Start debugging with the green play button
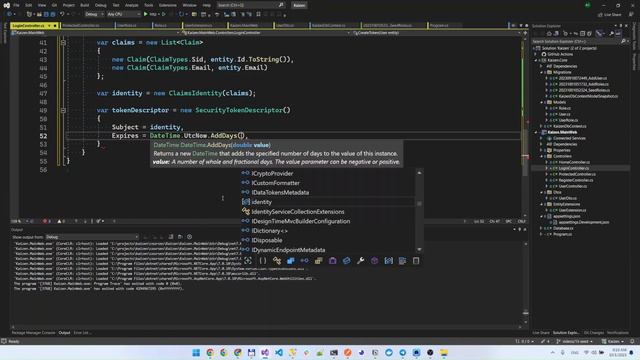 146,14
